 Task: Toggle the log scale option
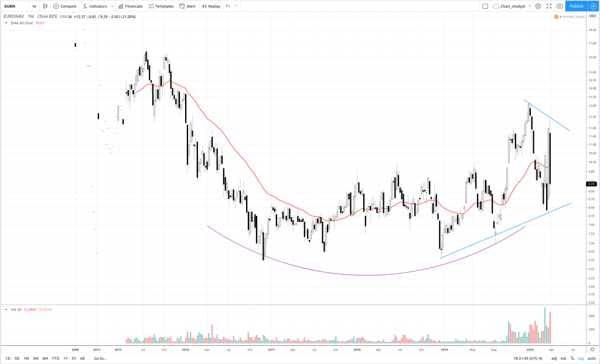coord(581,358)
